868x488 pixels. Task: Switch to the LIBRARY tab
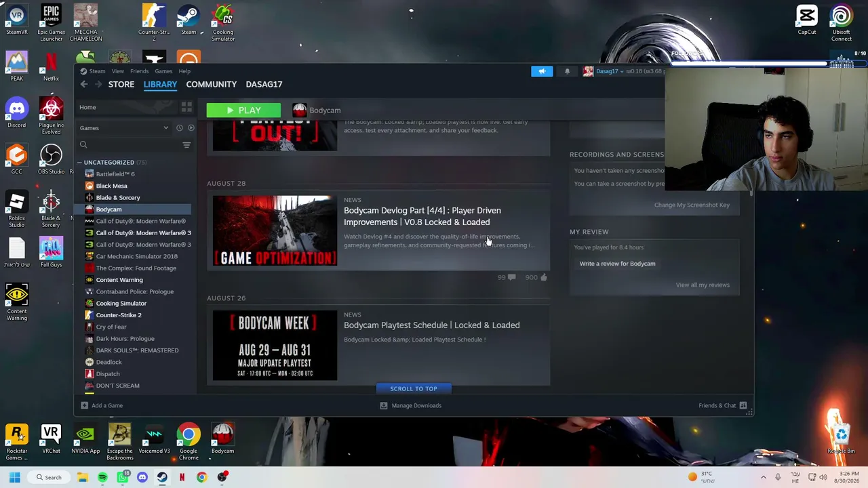(x=160, y=84)
